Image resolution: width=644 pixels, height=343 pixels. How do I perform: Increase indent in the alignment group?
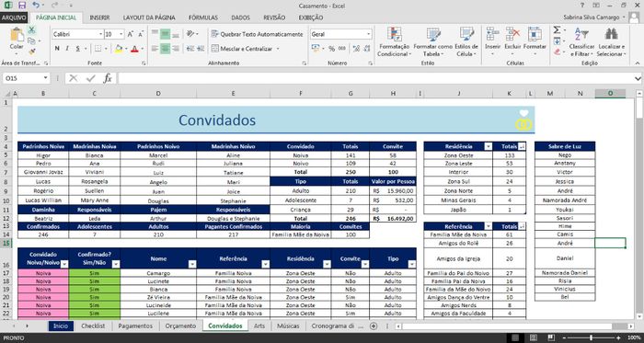[x=201, y=49]
